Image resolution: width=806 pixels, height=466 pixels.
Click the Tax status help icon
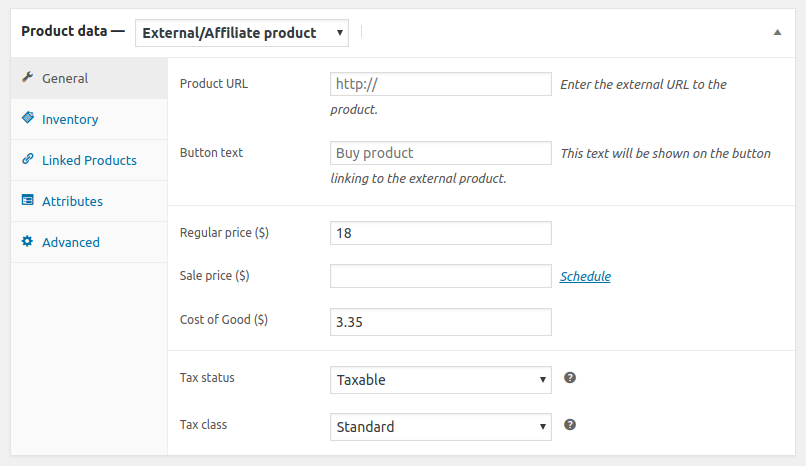(570, 378)
